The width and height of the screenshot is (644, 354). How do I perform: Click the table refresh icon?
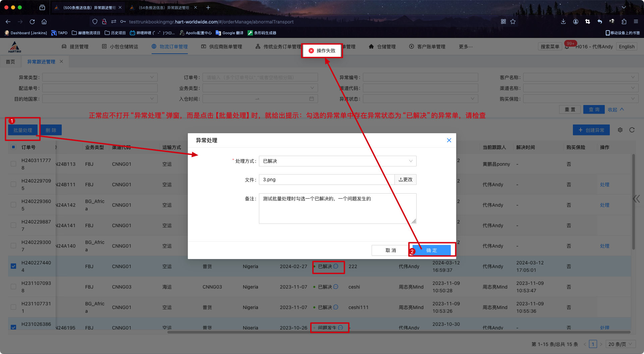click(632, 130)
